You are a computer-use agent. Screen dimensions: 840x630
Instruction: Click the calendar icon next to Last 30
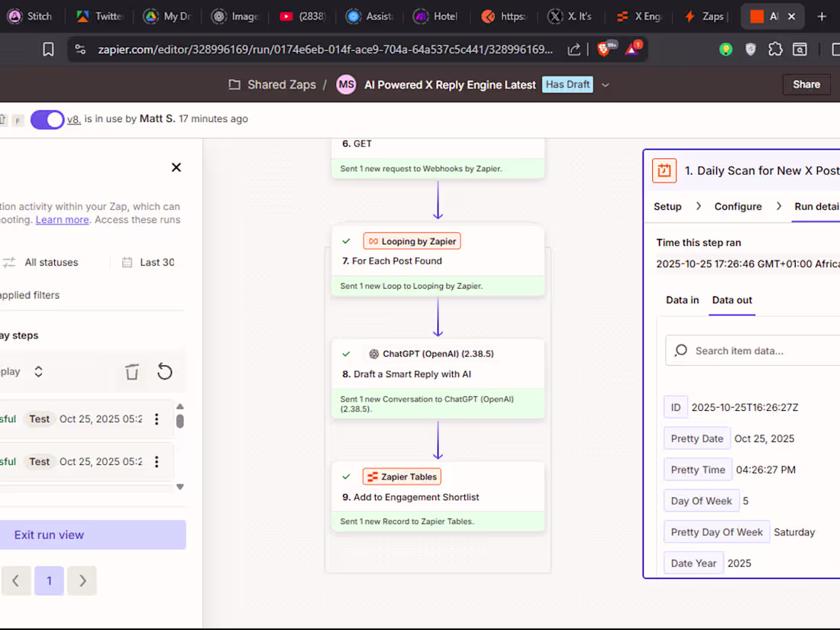point(127,263)
